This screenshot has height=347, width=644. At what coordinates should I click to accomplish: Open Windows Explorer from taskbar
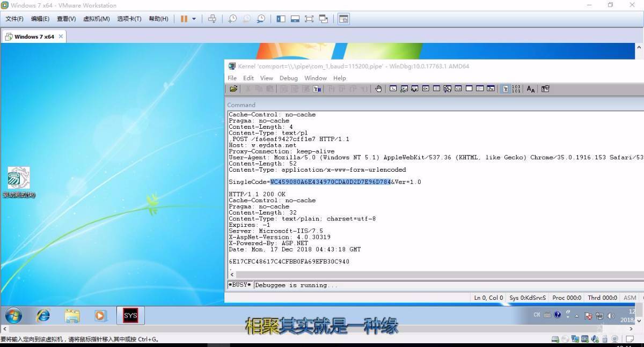(x=72, y=315)
